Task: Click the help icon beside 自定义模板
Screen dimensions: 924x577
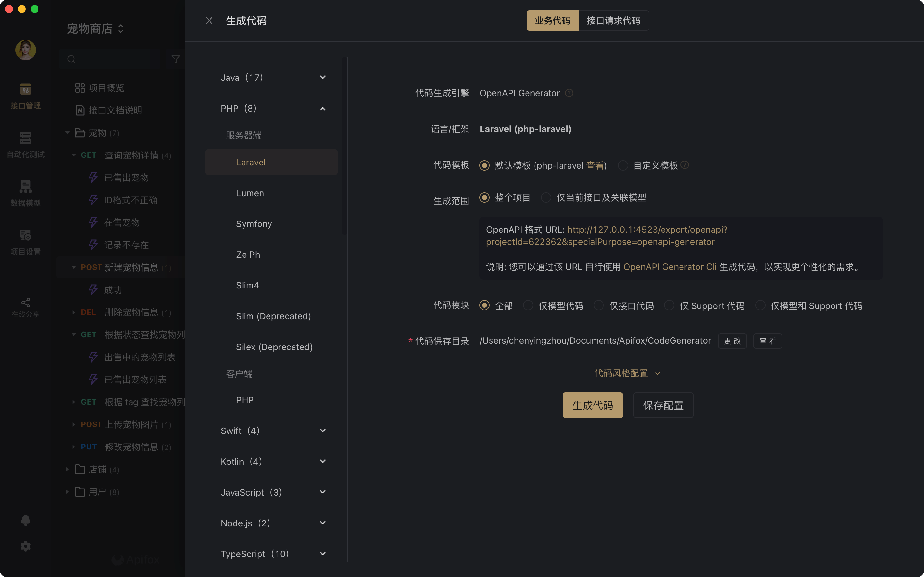Action: (x=685, y=165)
